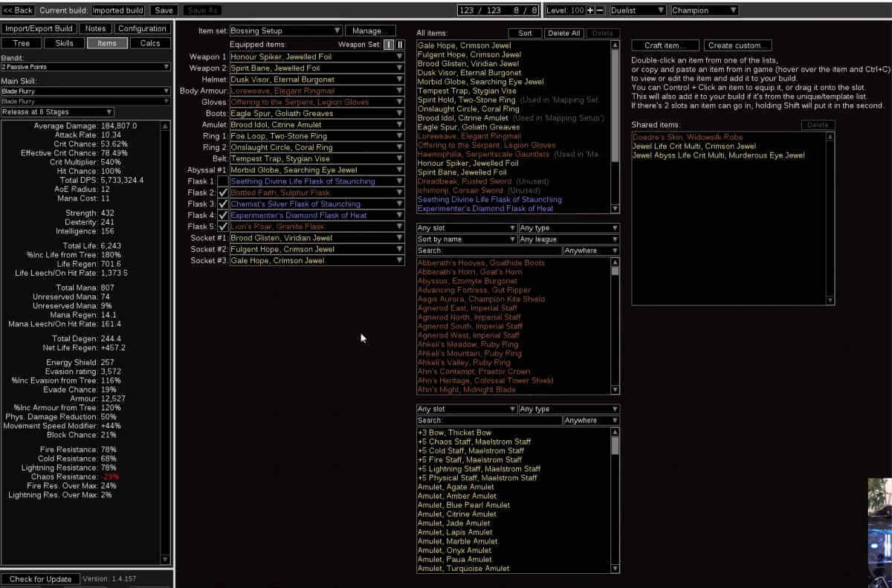Click Check for Update

pos(41,578)
